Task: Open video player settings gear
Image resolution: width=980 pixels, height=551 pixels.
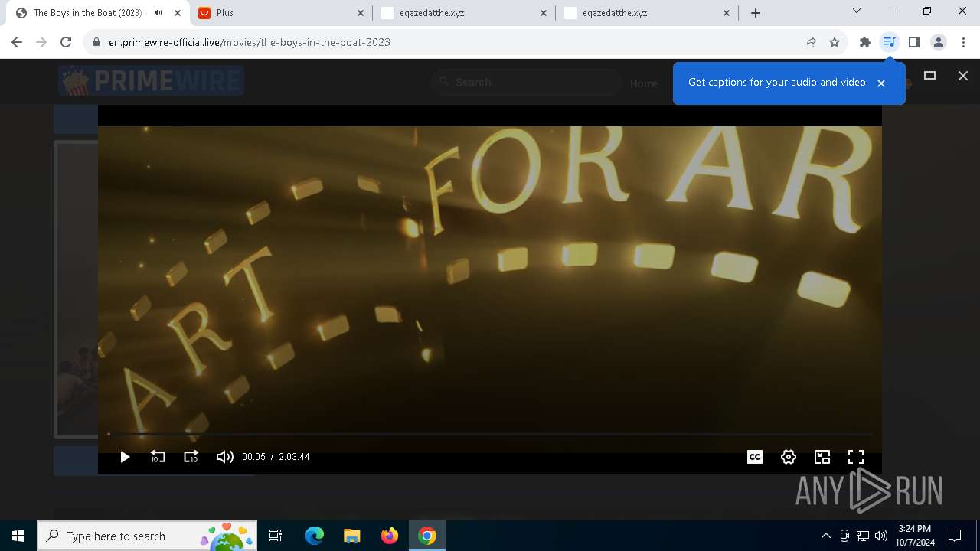Action: pos(789,457)
